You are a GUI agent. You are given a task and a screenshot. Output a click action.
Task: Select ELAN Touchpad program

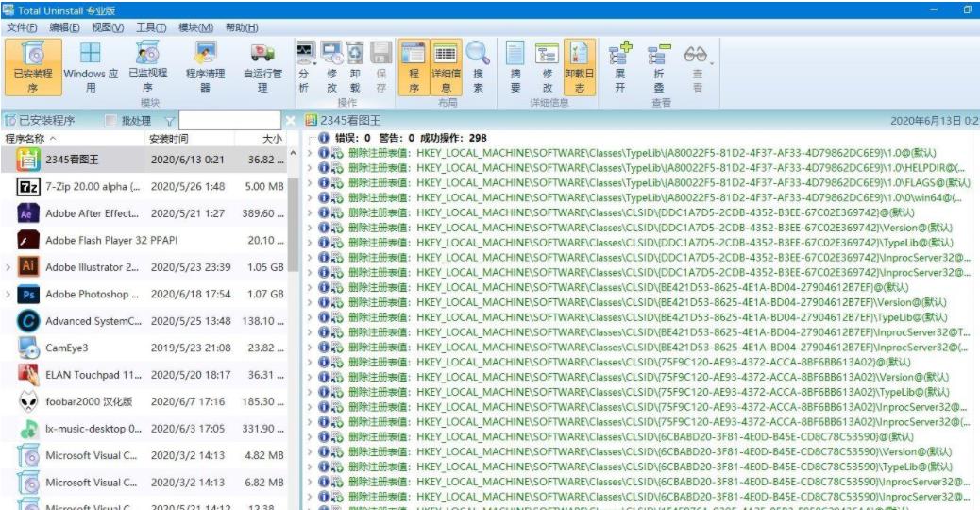(x=144, y=375)
